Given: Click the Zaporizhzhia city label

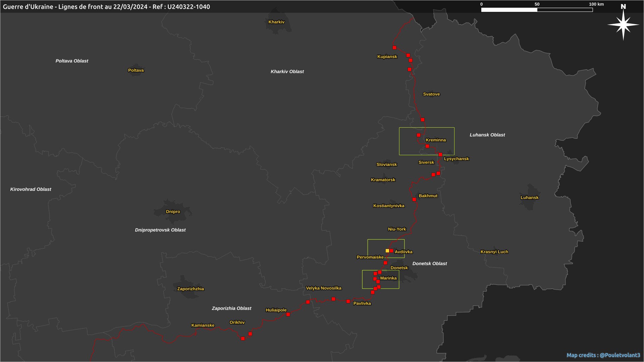Looking at the screenshot, I should 191,289.
